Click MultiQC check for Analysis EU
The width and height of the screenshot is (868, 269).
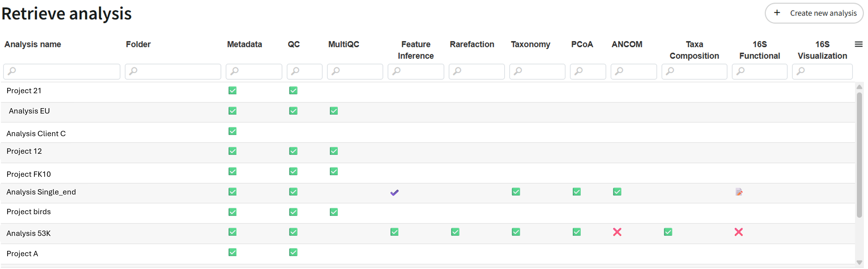[x=334, y=111]
